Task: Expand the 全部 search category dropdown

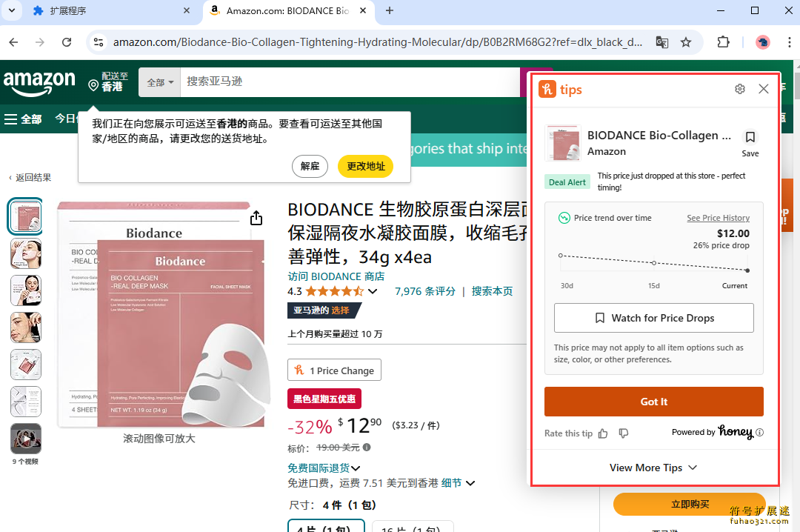Action: click(160, 82)
